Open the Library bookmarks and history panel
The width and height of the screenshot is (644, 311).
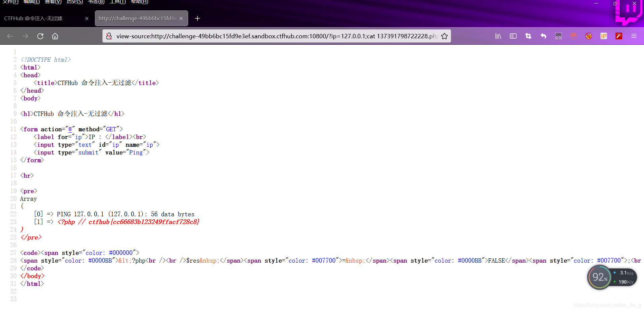click(498, 36)
